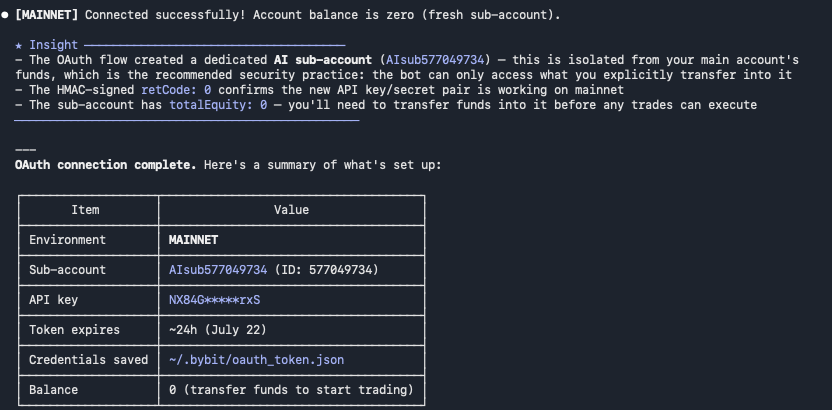Click the '~24h (July 22)' value
832x410 pixels.
[x=218, y=330]
